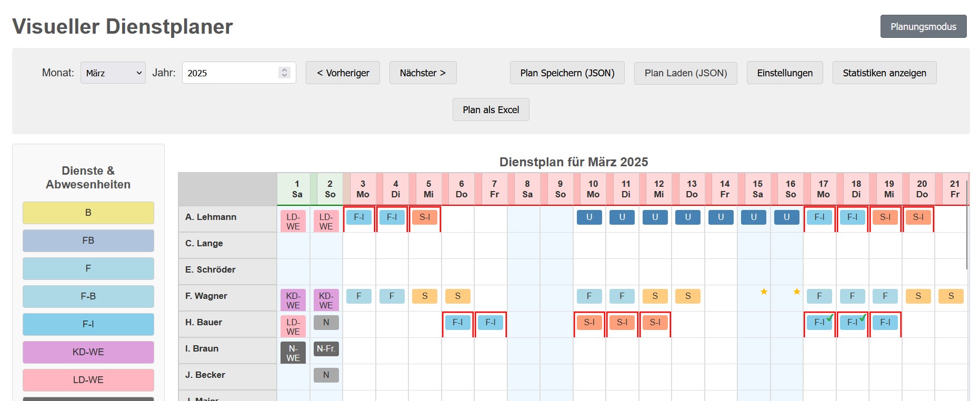Go to next month with Nächster
980x401 pixels.
pyautogui.click(x=423, y=73)
